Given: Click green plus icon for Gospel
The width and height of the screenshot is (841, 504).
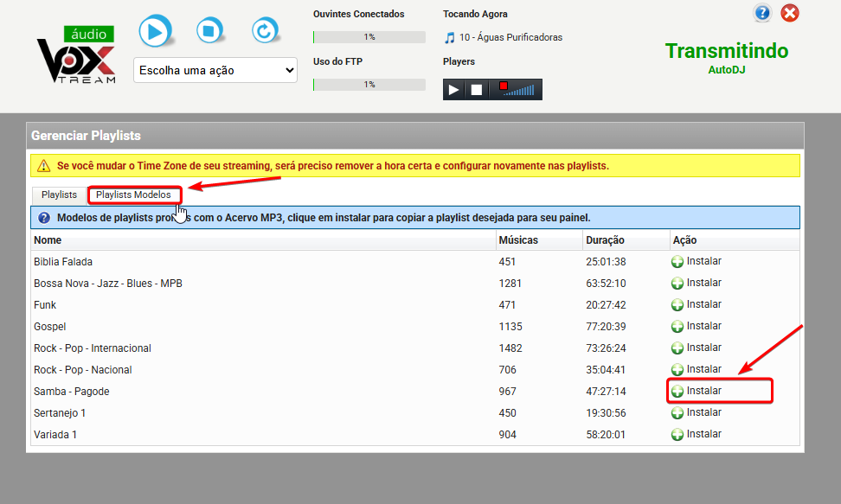Looking at the screenshot, I should [677, 327].
